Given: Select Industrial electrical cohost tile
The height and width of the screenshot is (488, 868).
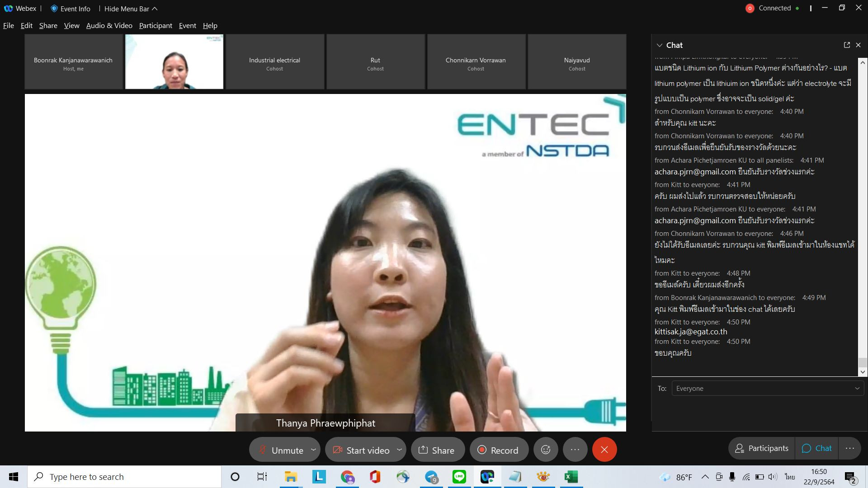Looking at the screenshot, I should point(274,61).
